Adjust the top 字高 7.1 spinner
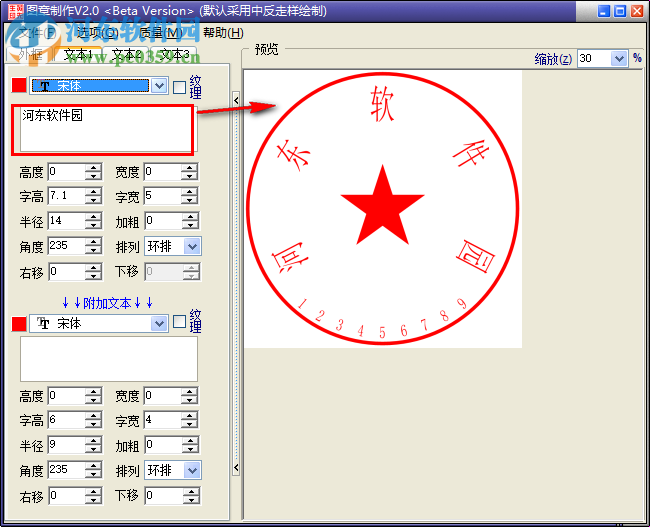650x527 pixels. pyautogui.click(x=94, y=196)
